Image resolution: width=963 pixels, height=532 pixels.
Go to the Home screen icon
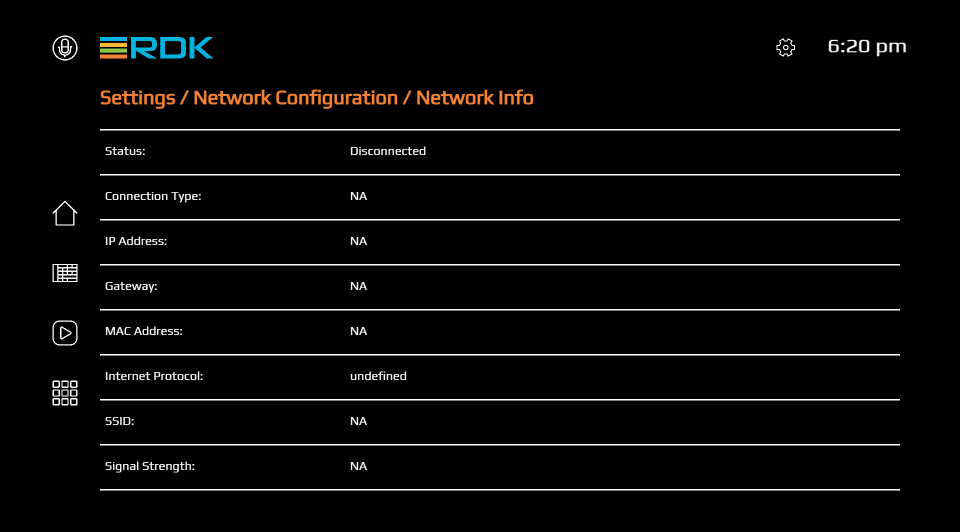tap(65, 213)
